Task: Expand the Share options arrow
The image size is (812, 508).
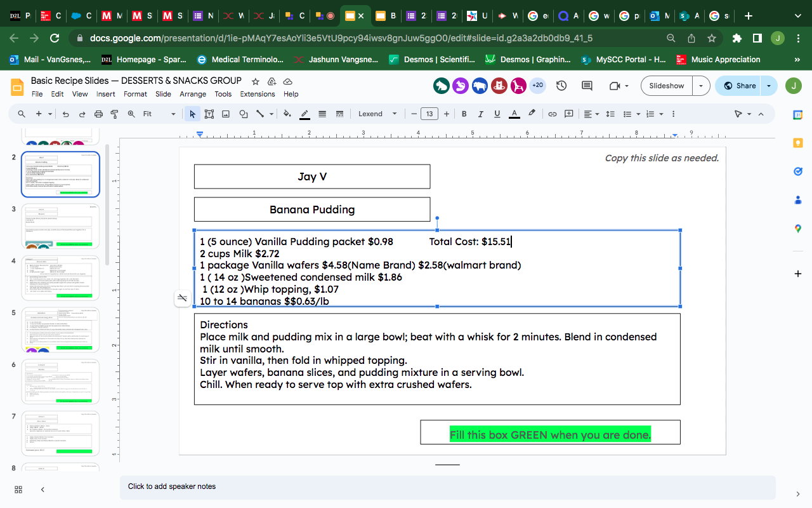Action: pyautogui.click(x=769, y=86)
